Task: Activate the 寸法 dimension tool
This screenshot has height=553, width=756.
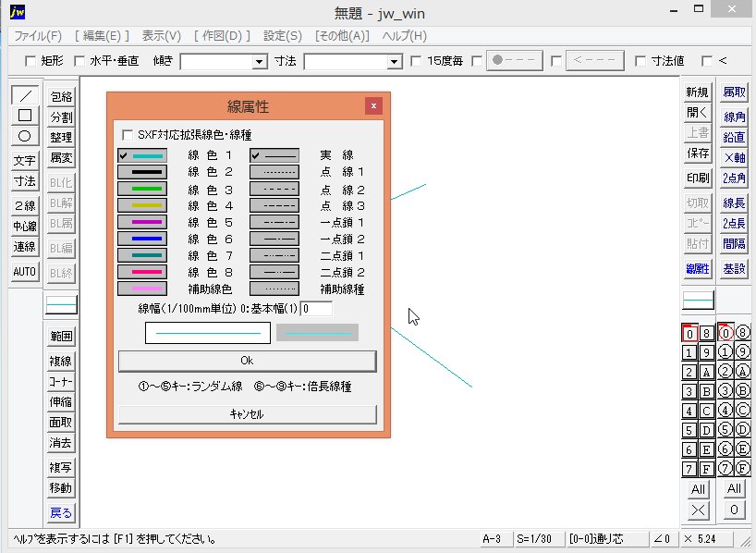Action: click(x=25, y=181)
